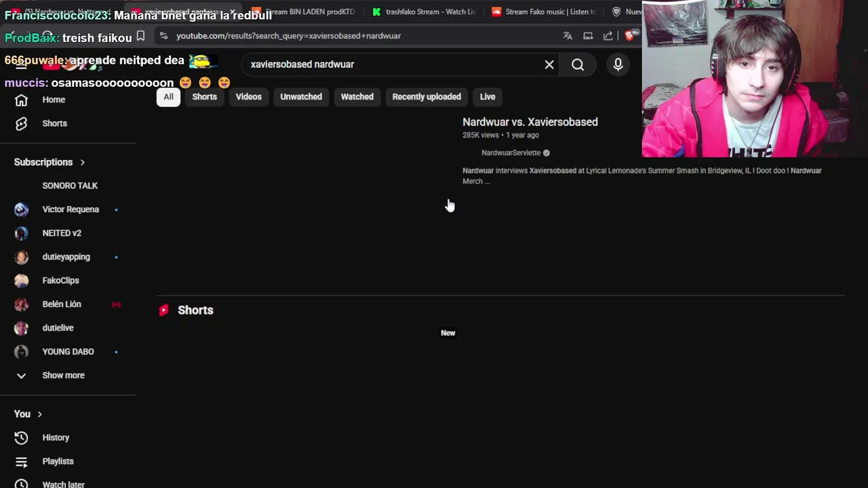The image size is (868, 488).
Task: Click the NardwuarServiette verified badge
Action: click(547, 153)
